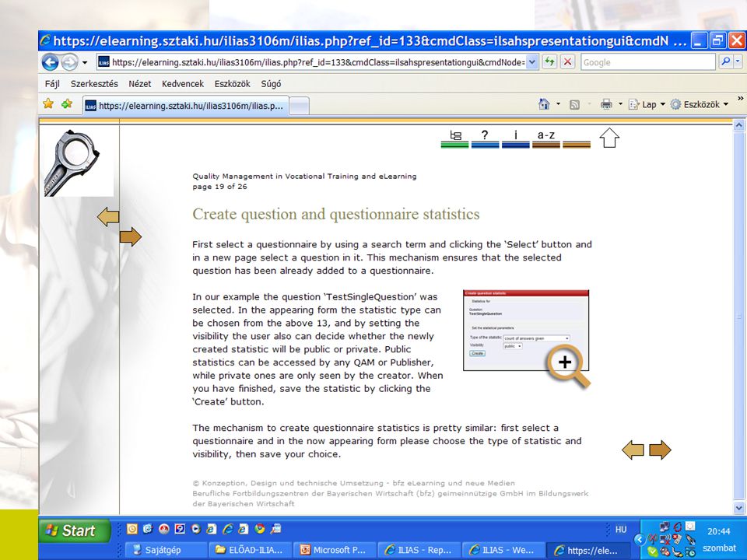Click the taskbar clock 20:44

click(x=718, y=531)
